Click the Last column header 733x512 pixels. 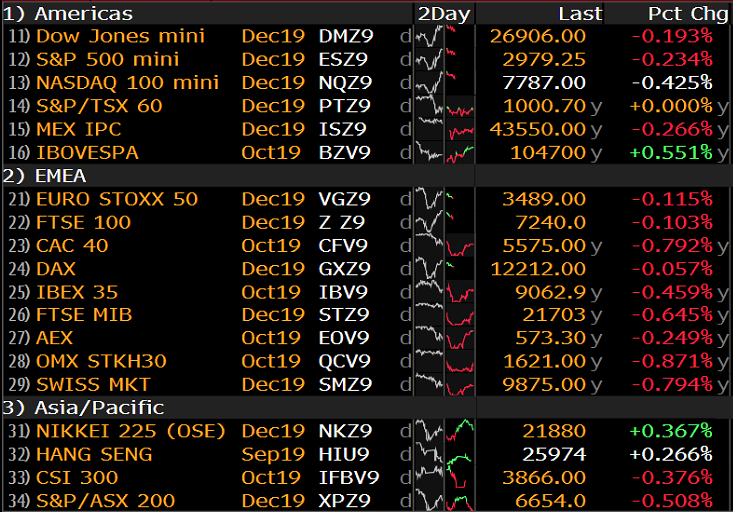580,13
